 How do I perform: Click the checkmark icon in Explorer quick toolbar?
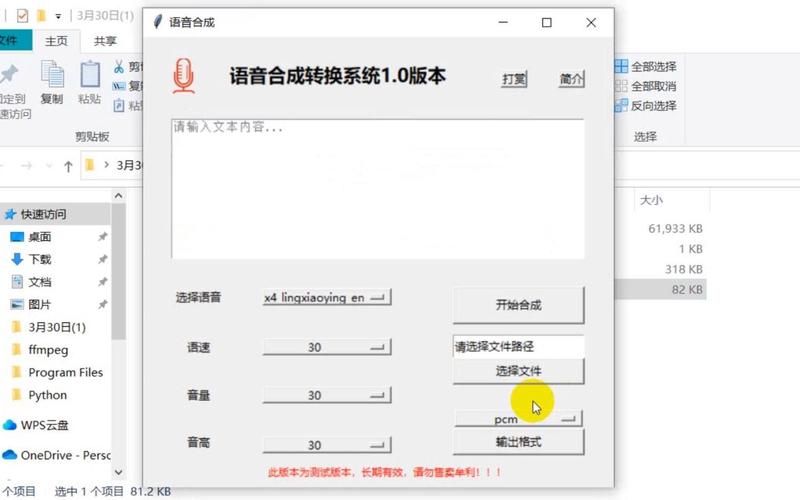[22, 16]
